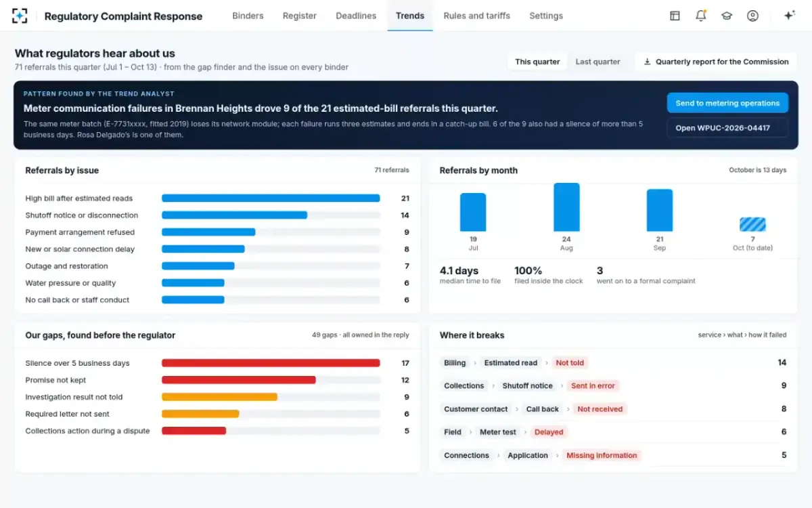Open the Binders tab
This screenshot has width=812, height=508.
coord(248,16)
